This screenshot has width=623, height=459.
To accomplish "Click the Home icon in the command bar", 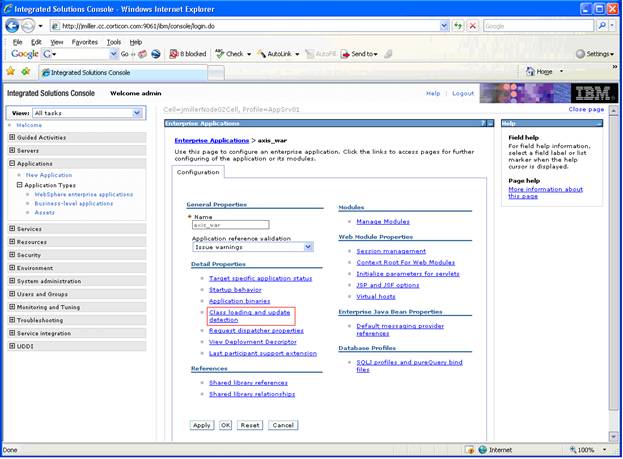I will click(x=530, y=72).
